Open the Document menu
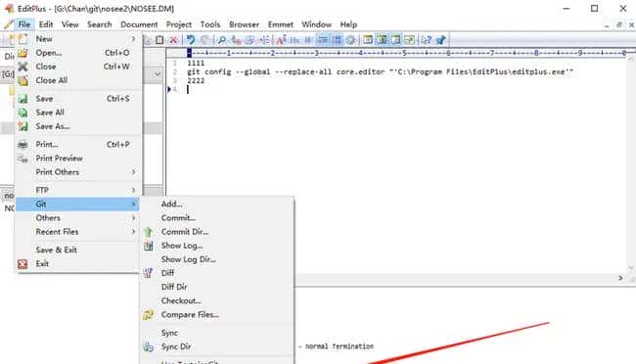Image resolution: width=636 pixels, height=364 pixels. (139, 24)
